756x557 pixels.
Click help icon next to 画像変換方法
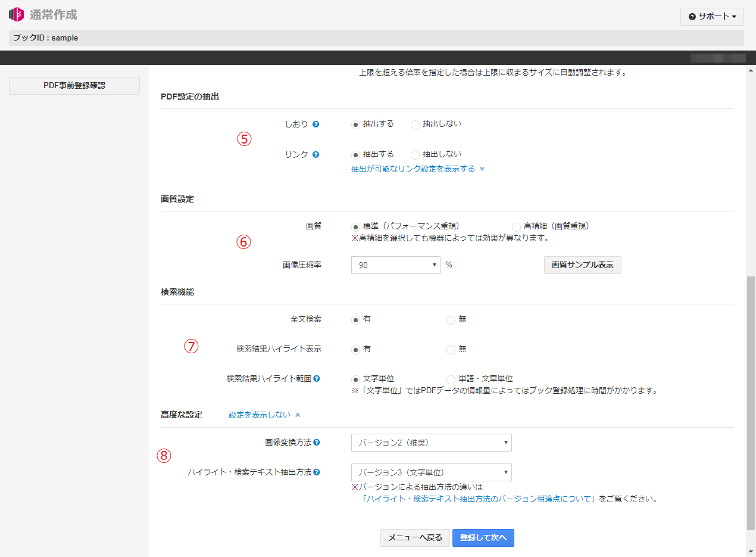coord(317,443)
